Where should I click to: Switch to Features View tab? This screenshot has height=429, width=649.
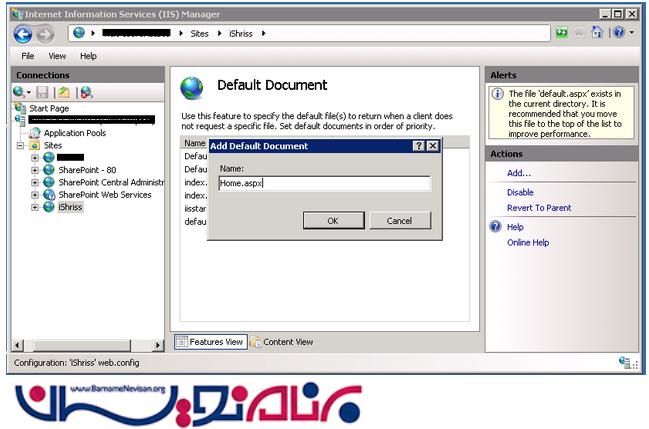pos(211,342)
